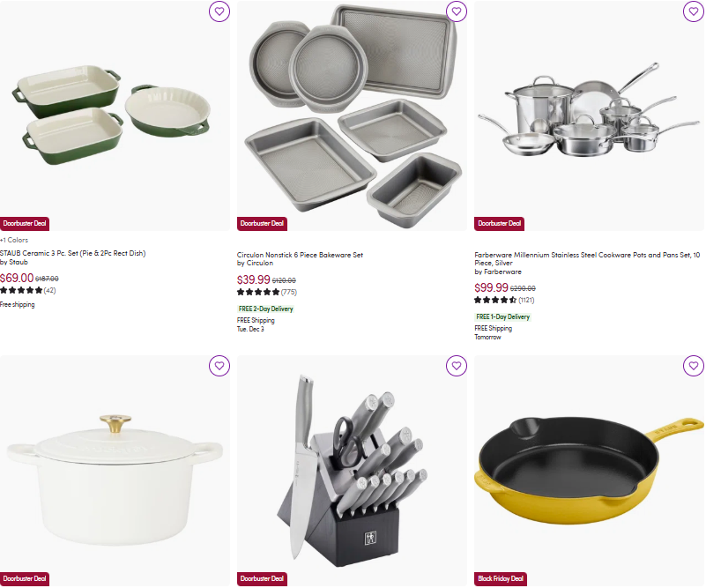The height and width of the screenshot is (588, 706).
Task: View white Dutch oven product image
Action: [115, 471]
